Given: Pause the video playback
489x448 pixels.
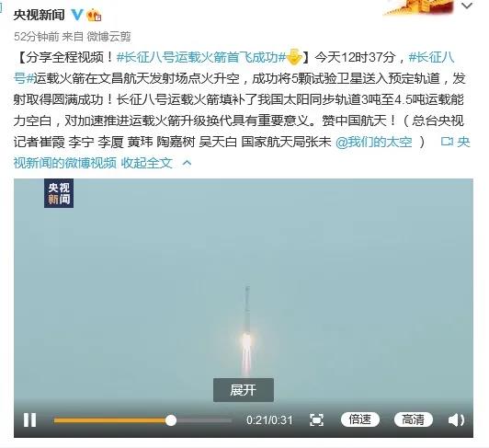Looking at the screenshot, I should coord(30,419).
